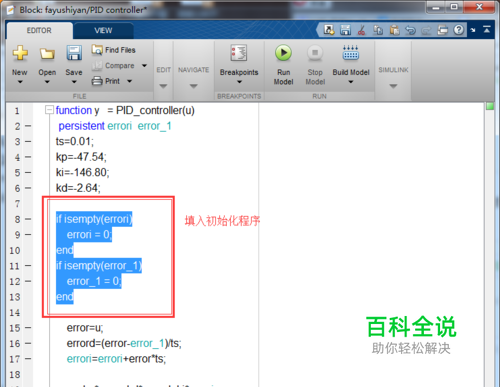Expand the New dropdown arrow
This screenshot has height=387, width=500.
pos(20,82)
